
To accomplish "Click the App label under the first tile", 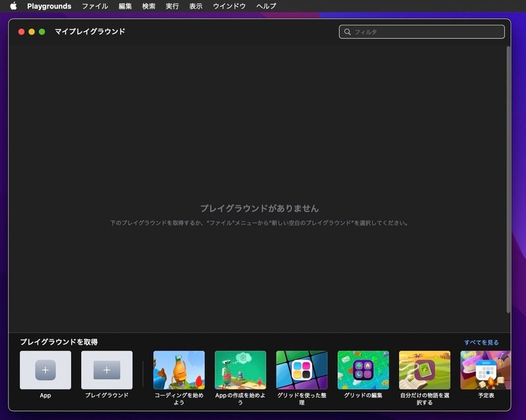I will click(45, 396).
